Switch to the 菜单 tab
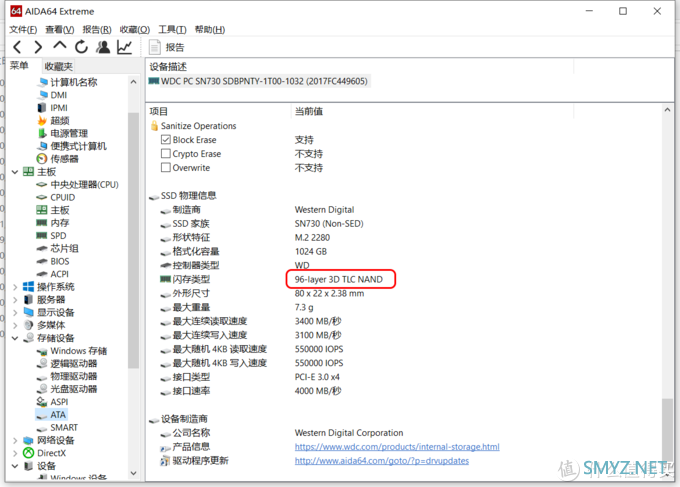Screen dimensions: 680x487 click(19, 66)
